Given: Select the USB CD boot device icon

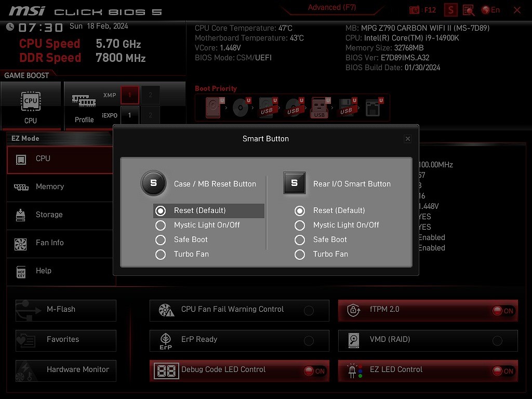Looking at the screenshot, I should point(295,108).
